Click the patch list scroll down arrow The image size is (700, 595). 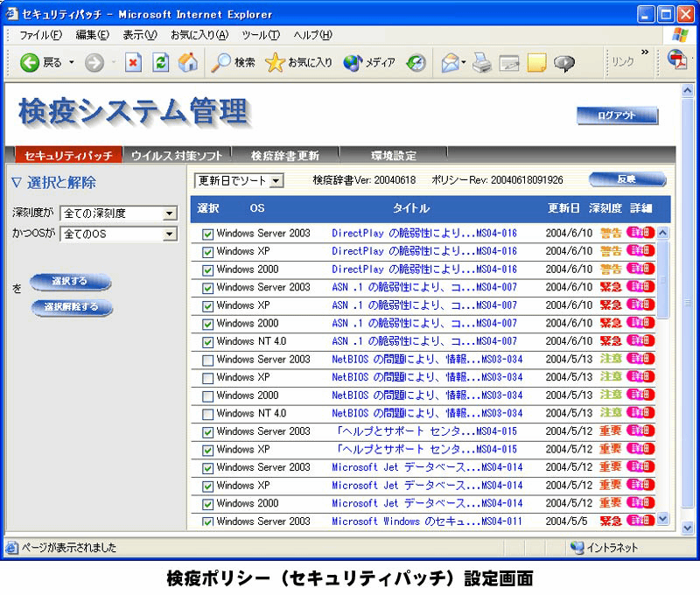tap(663, 519)
